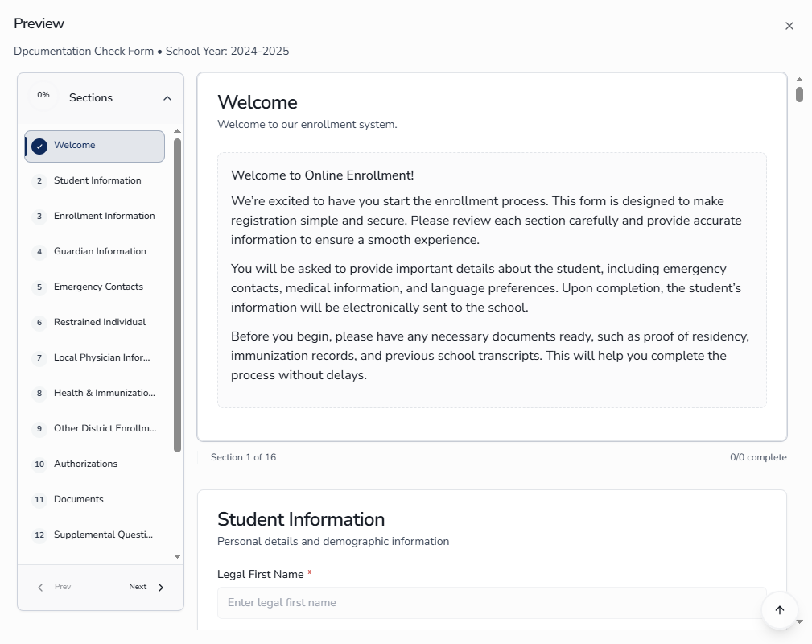Click the 'Section 1 of 16' text
Viewport: 812px width, 644px height.
[243, 457]
